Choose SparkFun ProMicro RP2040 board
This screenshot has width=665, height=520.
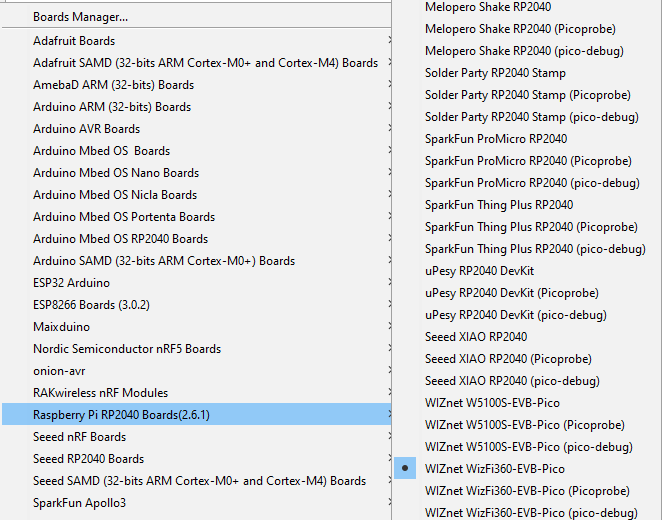(527, 139)
